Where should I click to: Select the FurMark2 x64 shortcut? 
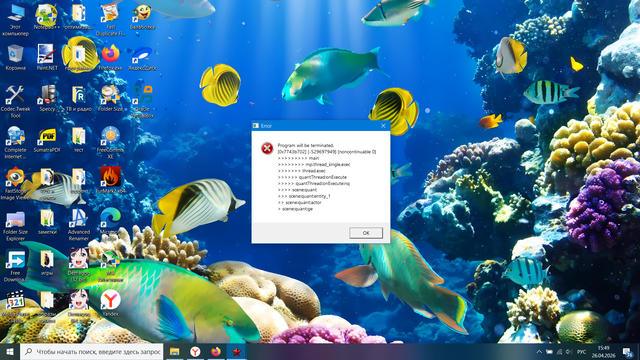point(110,180)
